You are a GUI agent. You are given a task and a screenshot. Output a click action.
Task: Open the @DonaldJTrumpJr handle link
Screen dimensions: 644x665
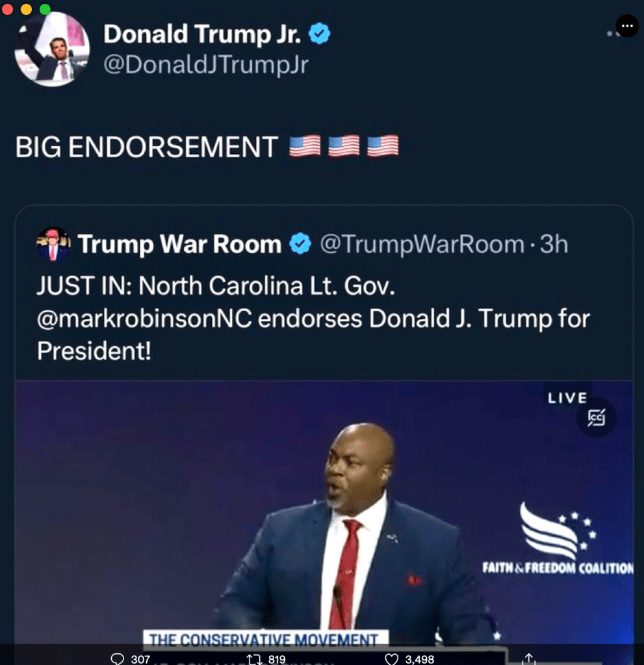[x=206, y=65]
